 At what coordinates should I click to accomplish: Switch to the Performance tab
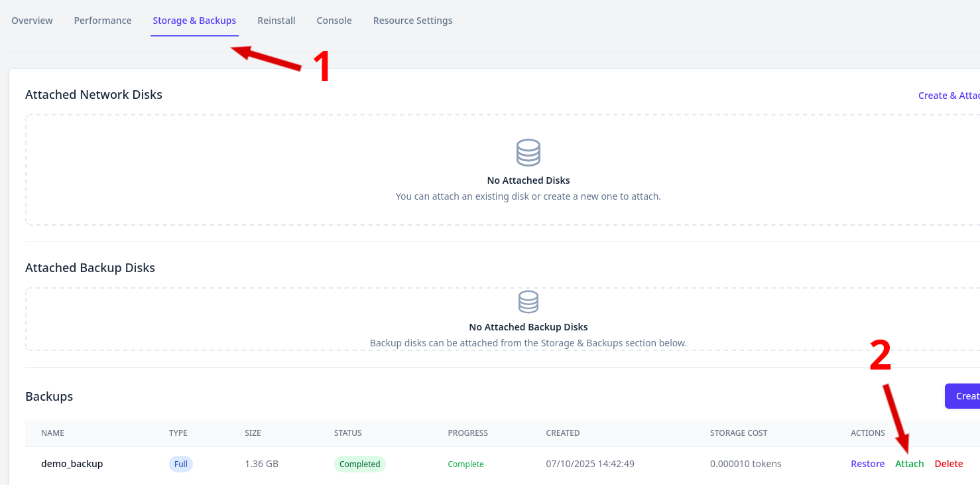[x=103, y=21]
